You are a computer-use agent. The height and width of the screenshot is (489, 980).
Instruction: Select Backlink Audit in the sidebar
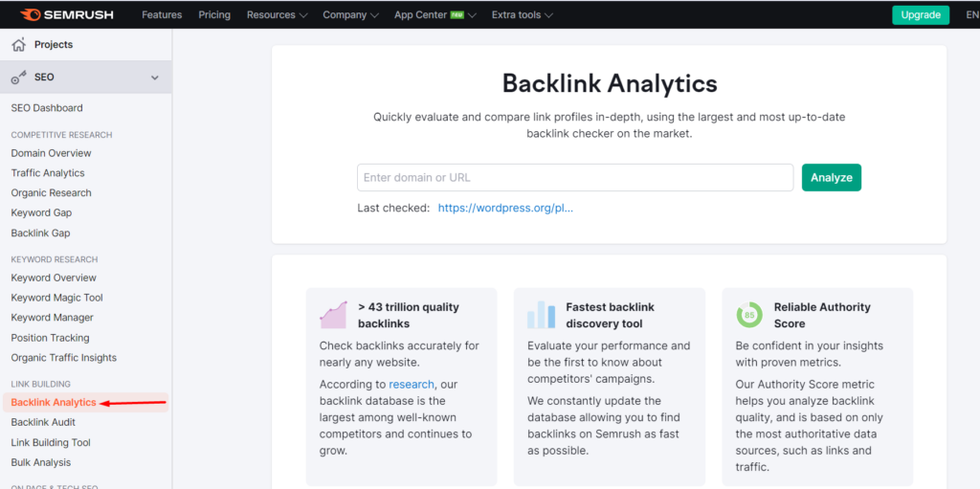[x=43, y=422]
